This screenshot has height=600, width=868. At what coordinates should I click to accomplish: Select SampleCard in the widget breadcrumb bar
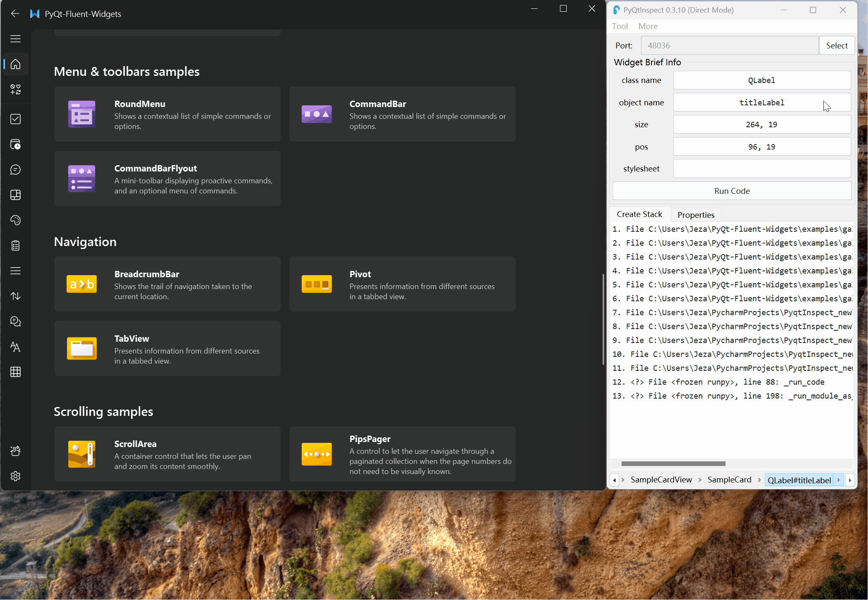(729, 479)
